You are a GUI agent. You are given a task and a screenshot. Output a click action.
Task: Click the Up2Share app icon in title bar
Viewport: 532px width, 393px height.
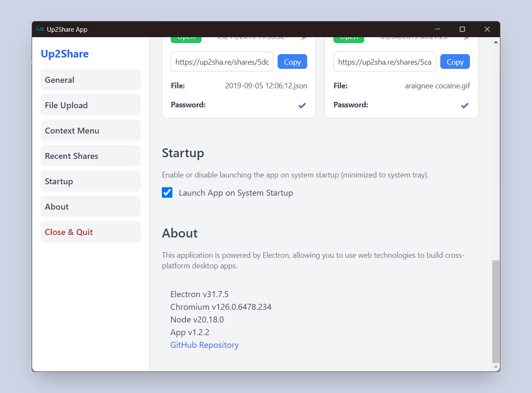(40, 29)
